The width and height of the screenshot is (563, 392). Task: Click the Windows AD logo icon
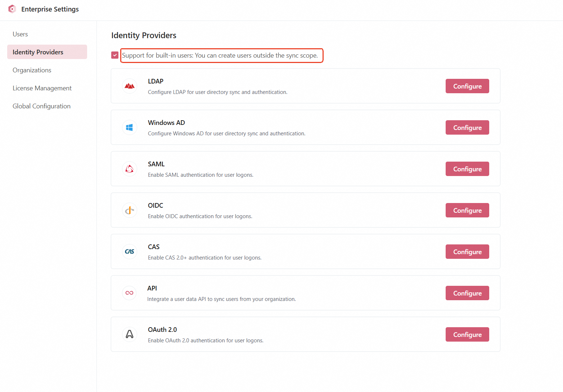click(130, 127)
